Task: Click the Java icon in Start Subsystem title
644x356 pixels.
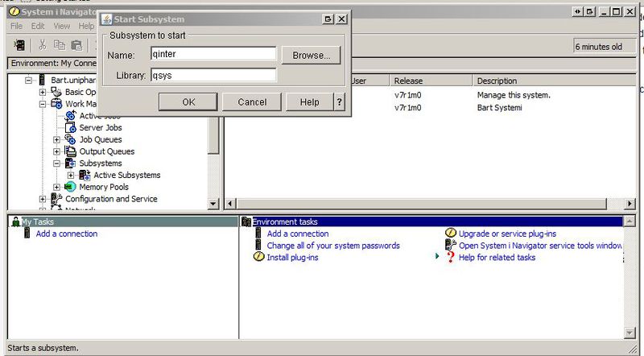Action: (x=107, y=19)
